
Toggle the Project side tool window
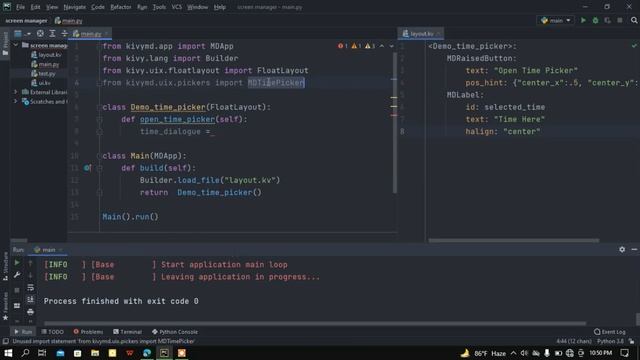(5, 44)
